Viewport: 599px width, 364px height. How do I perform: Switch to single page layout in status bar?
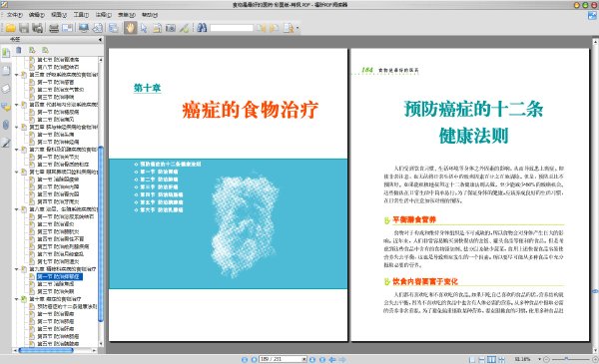click(x=472, y=359)
